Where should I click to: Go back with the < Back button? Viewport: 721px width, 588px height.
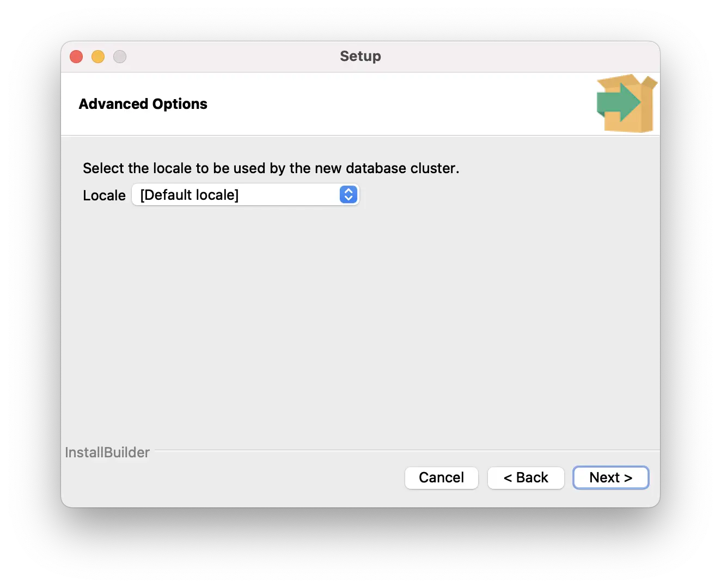pos(526,477)
